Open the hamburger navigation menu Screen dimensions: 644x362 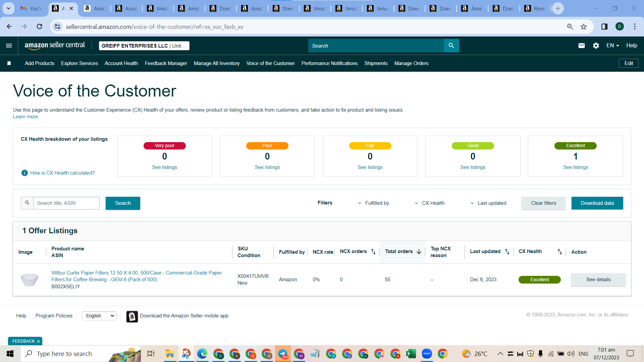point(9,46)
